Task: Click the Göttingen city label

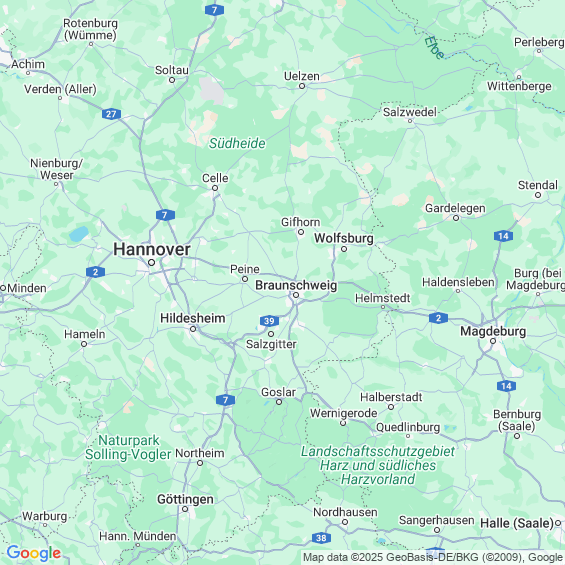Action: [185, 499]
